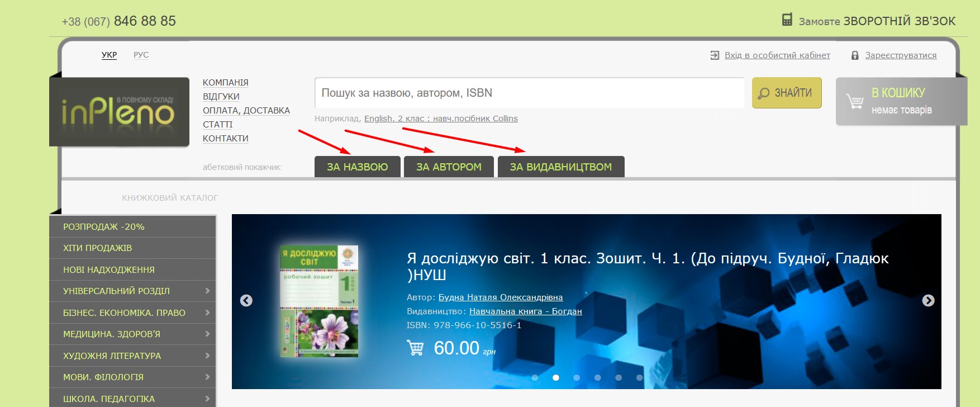This screenshot has height=407, width=980.
Task: Click the inPleno logo
Action: (x=119, y=112)
